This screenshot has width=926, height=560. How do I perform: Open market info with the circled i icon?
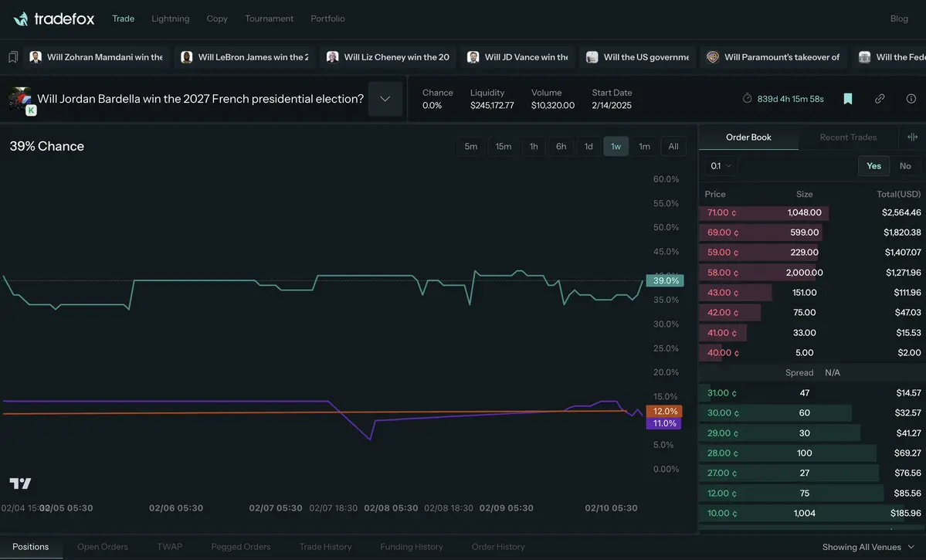[911, 99]
